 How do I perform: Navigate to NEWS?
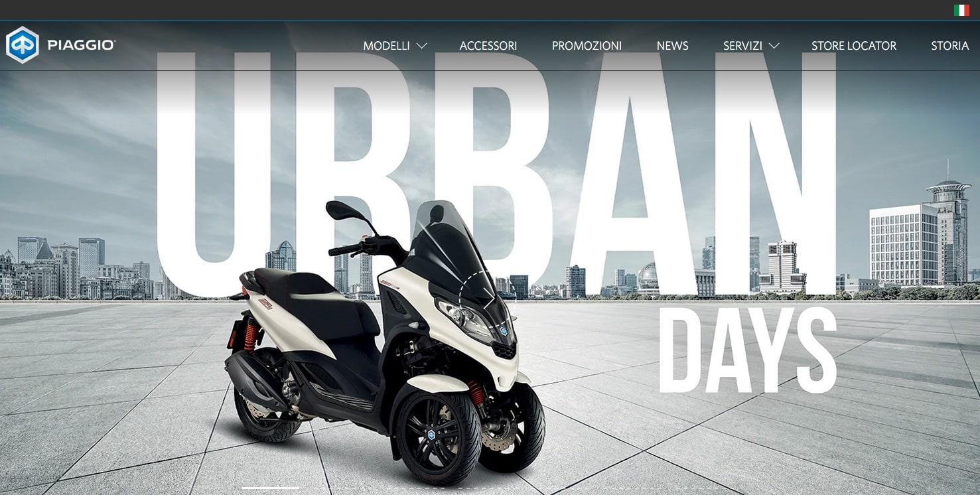[672, 46]
